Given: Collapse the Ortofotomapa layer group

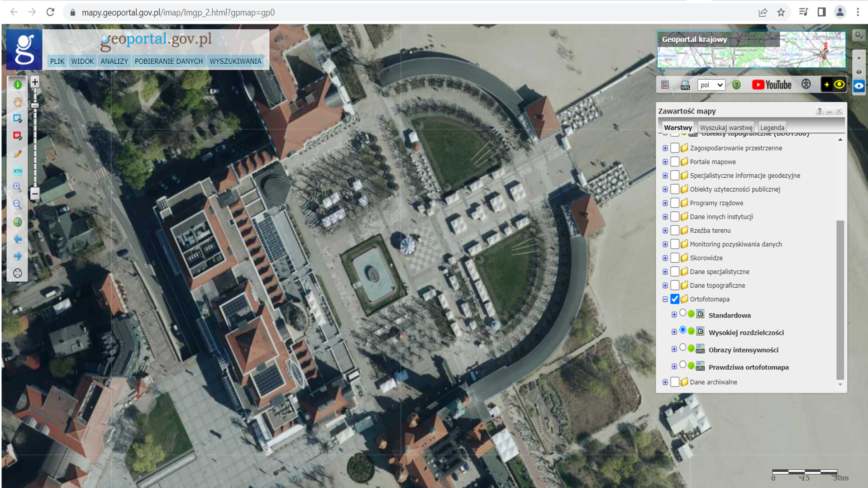Looking at the screenshot, I should 665,299.
